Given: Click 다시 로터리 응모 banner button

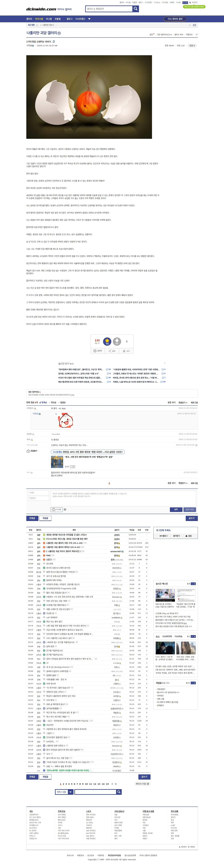Looking at the screenshot, I should click(x=175, y=19).
